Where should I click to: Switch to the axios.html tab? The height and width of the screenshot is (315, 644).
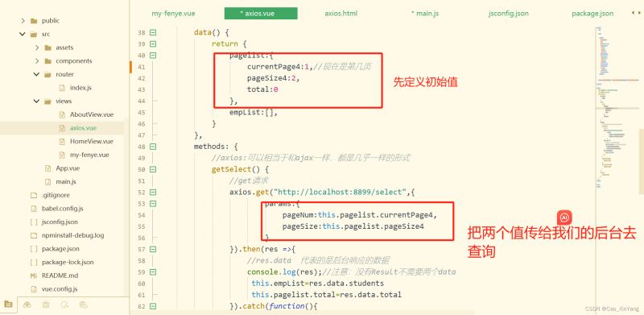(341, 13)
